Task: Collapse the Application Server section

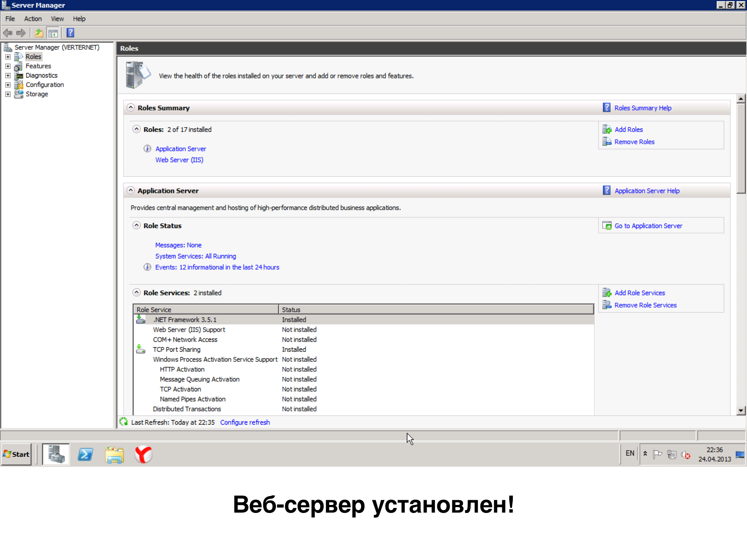Action: pos(131,190)
